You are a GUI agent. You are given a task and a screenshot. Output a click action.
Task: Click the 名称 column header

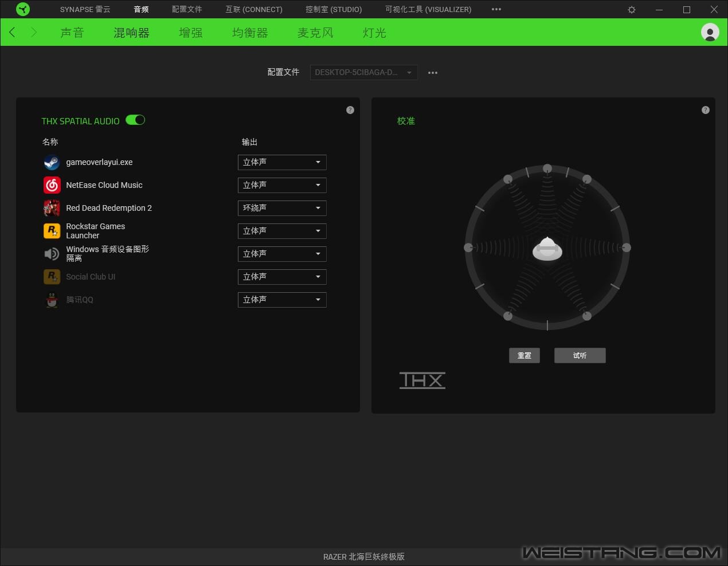[x=50, y=141]
